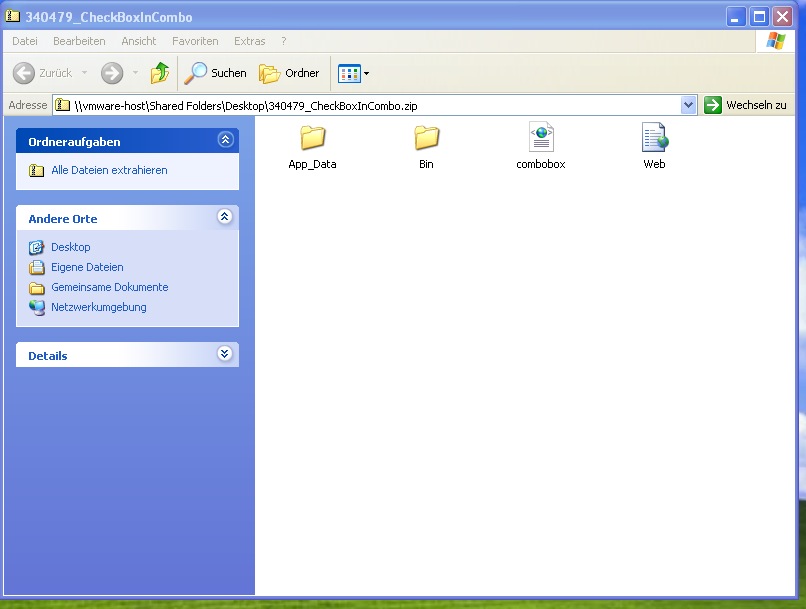Open the Bin folder icon

click(426, 137)
